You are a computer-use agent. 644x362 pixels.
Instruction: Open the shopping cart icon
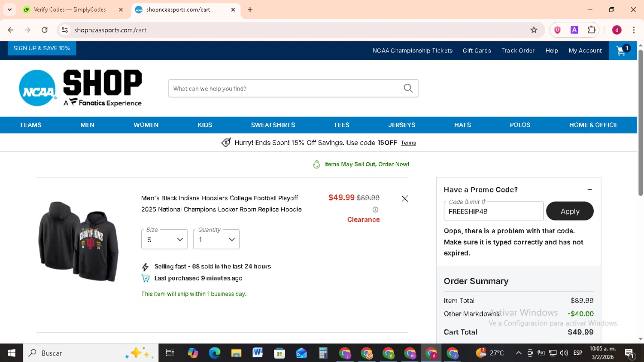tap(623, 50)
